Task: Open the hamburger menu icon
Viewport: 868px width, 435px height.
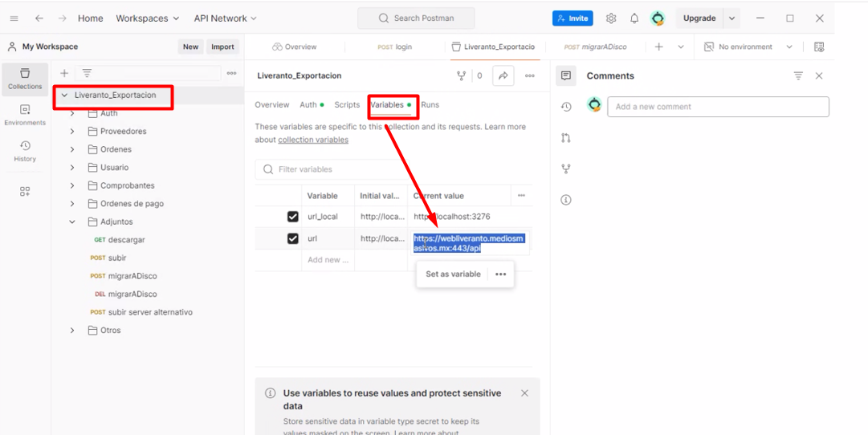Action: (x=14, y=18)
